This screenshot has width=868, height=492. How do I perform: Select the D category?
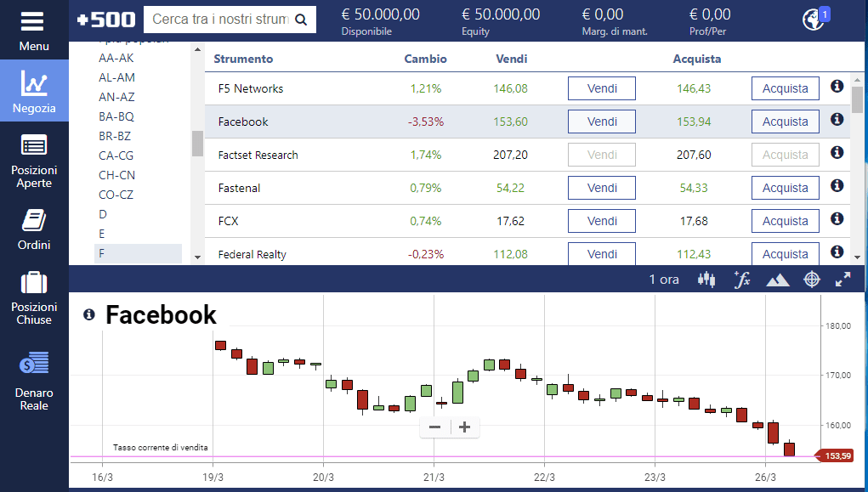(x=103, y=214)
